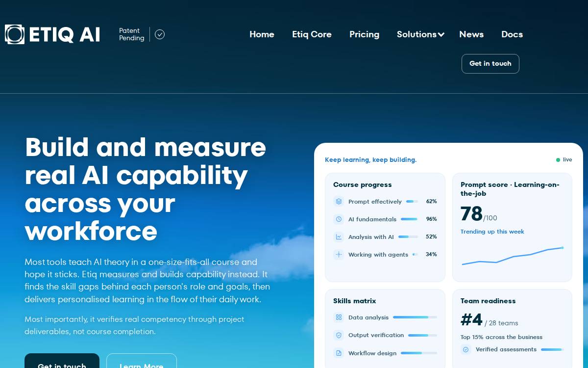Open the Home nav item
Image resolution: width=588 pixels, height=368 pixels.
click(x=262, y=34)
